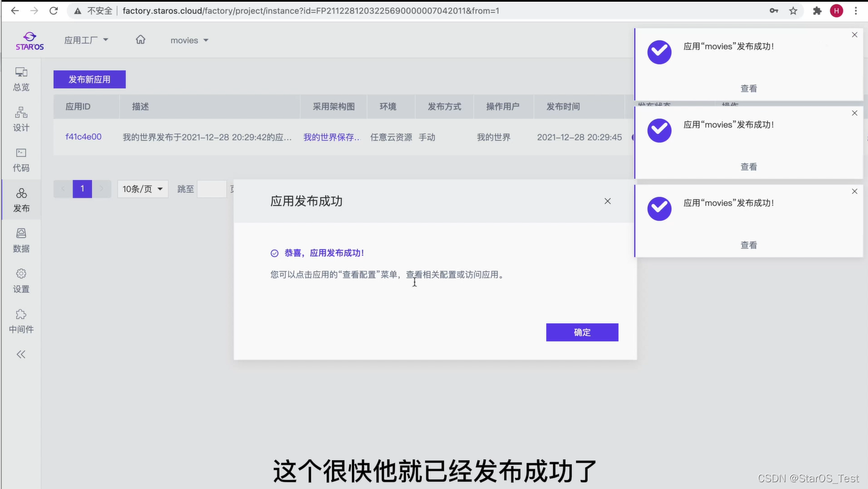
Task: Dismiss the third movies success notification
Action: (854, 192)
